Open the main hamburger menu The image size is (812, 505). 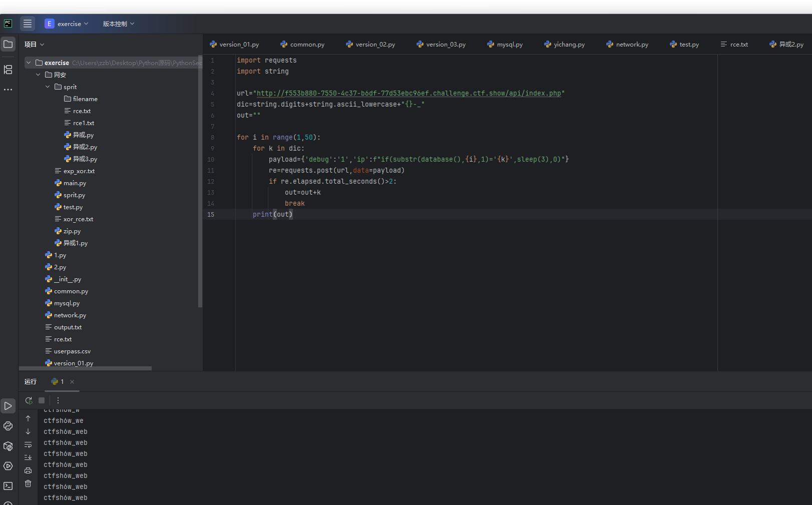click(x=28, y=24)
